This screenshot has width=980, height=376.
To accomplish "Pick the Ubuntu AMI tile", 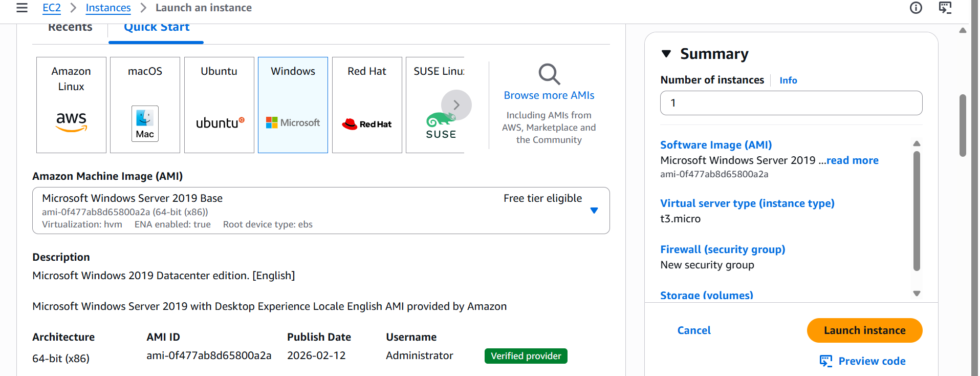I will [x=219, y=105].
